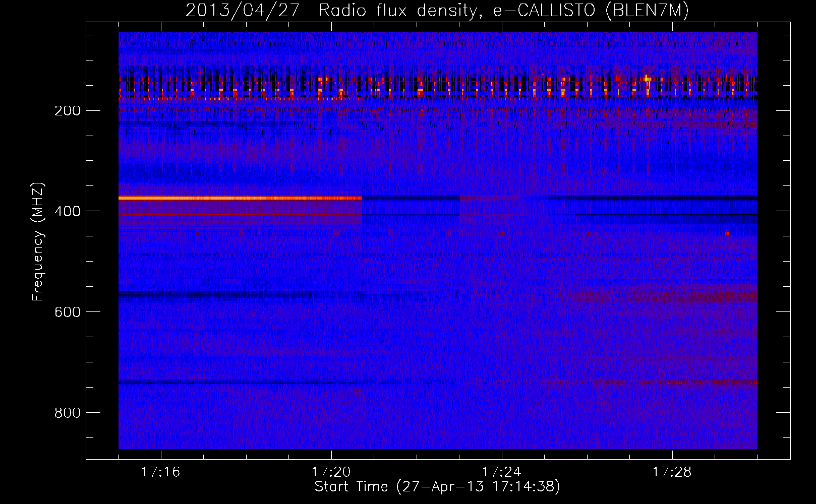Click the 200 frequency tick label

67,111
